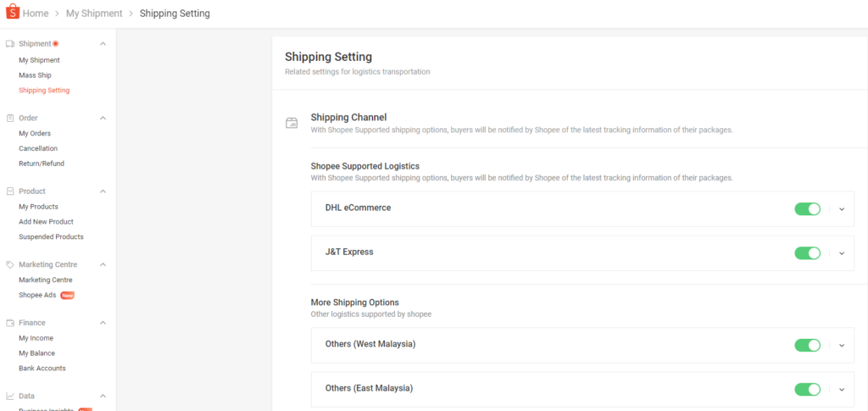Collapse the Data sidebar section

pyautogui.click(x=103, y=396)
